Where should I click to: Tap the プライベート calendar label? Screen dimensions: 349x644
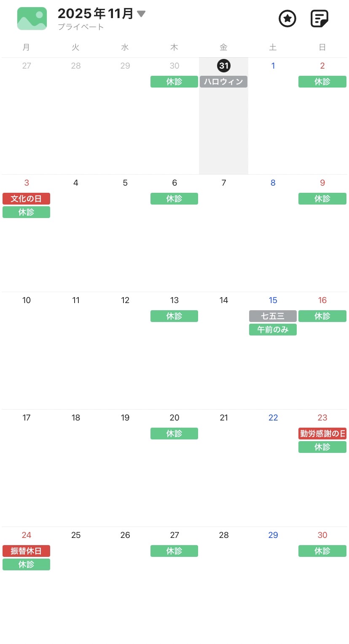coord(81,27)
